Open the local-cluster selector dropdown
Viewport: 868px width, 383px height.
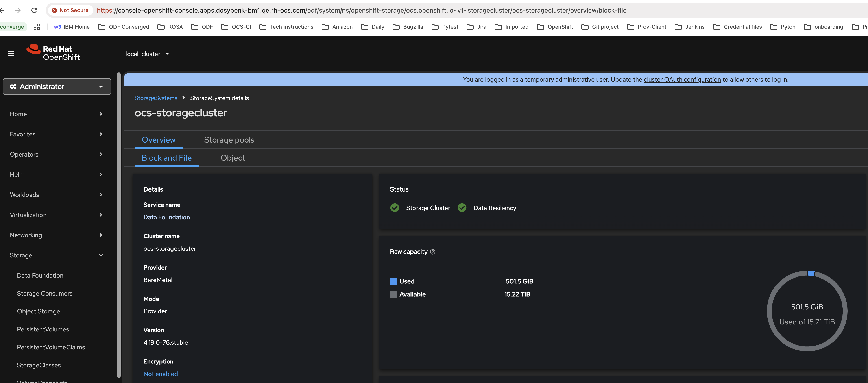pyautogui.click(x=147, y=54)
